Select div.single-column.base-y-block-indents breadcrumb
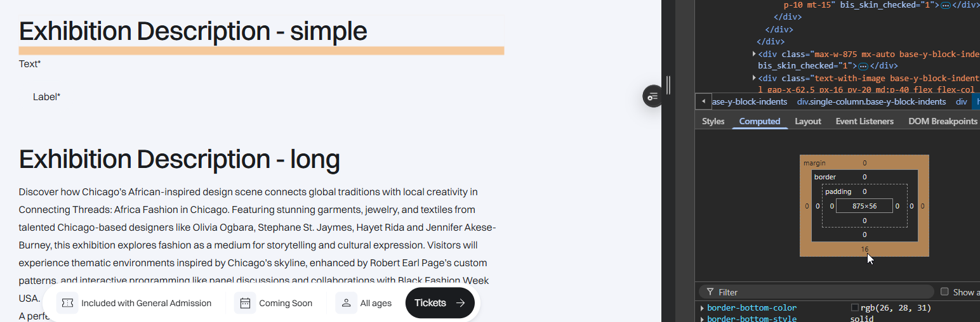 (x=871, y=101)
